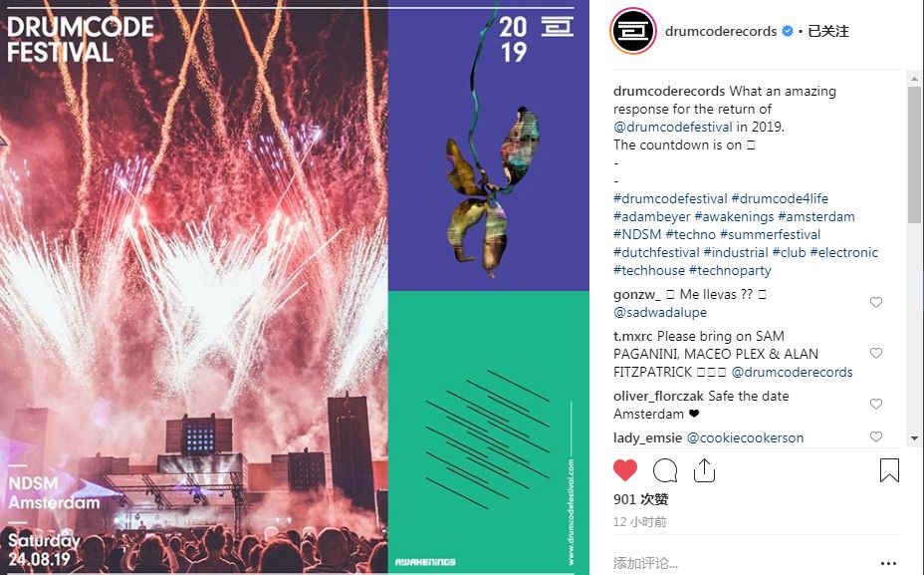This screenshot has width=924, height=575.
Task: Open the comment bubble icon
Action: tap(665, 470)
